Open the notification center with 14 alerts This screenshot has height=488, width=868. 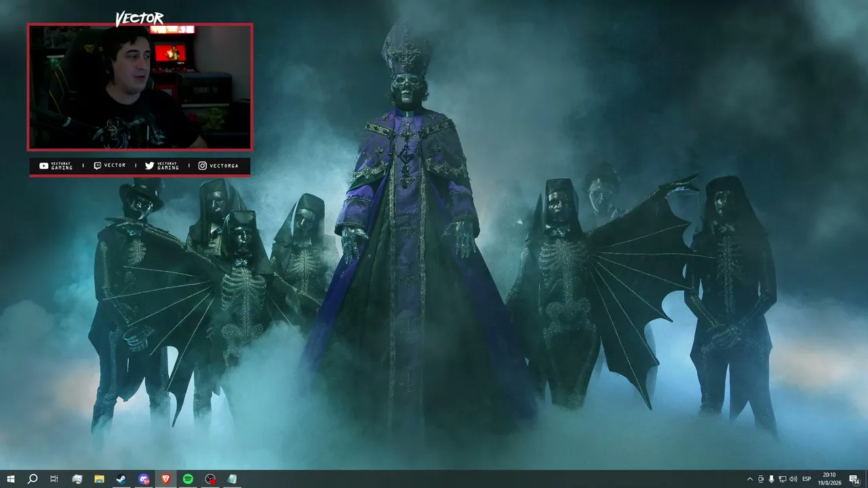tap(854, 479)
